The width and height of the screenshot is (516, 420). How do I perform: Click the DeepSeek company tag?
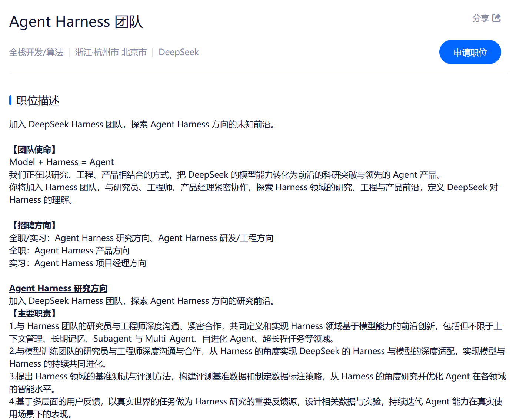pyautogui.click(x=179, y=52)
